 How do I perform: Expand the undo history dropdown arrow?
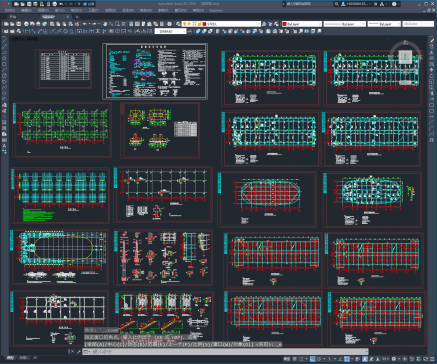[89, 24]
